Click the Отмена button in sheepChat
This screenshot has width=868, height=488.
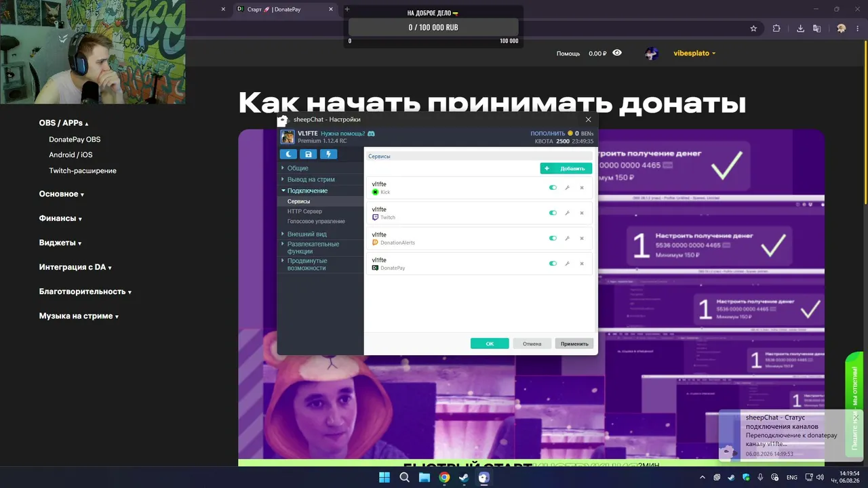tap(532, 344)
